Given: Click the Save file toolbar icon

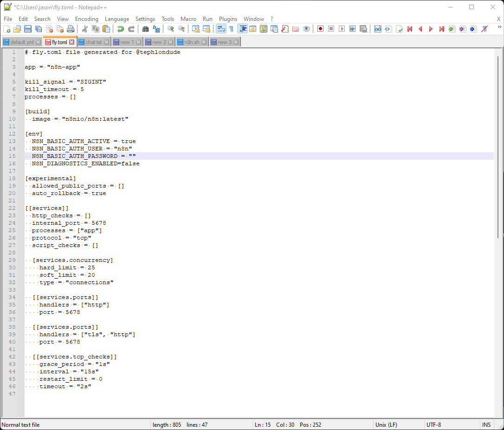Looking at the screenshot, I should pos(28,29).
